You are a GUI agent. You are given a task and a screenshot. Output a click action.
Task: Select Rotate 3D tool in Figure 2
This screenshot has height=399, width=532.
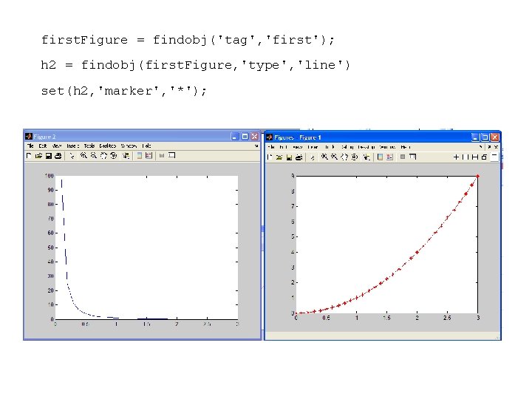[x=114, y=155]
